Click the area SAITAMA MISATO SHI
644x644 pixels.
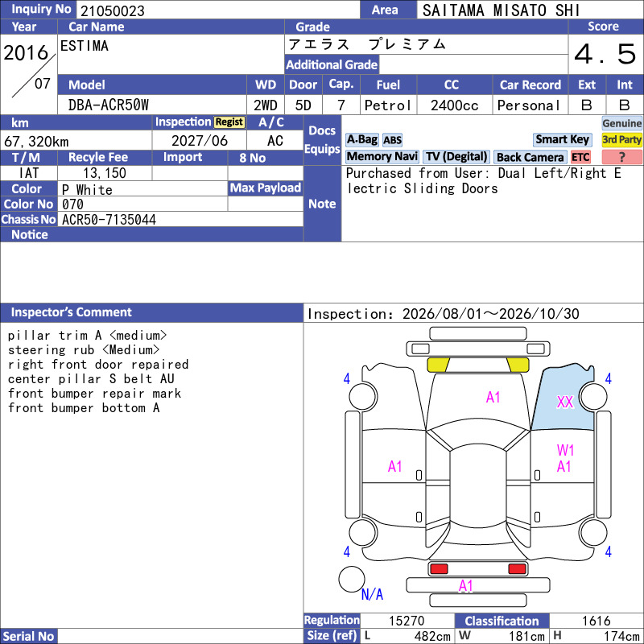(x=501, y=10)
